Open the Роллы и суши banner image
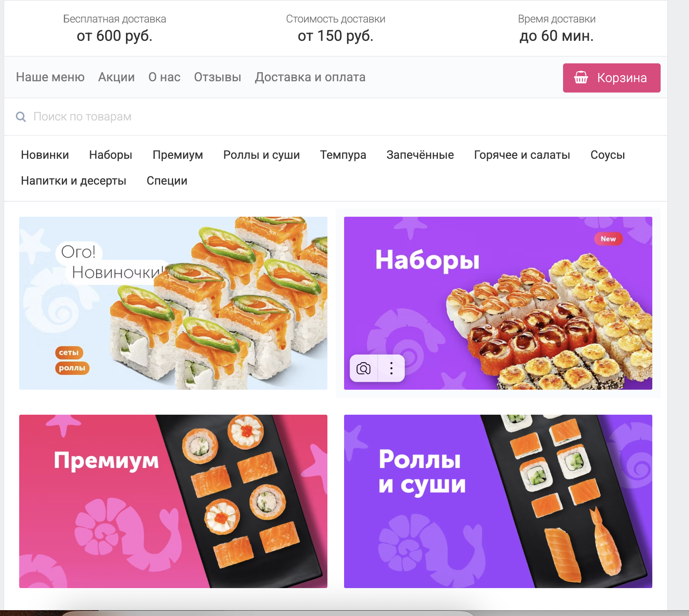 (498, 501)
